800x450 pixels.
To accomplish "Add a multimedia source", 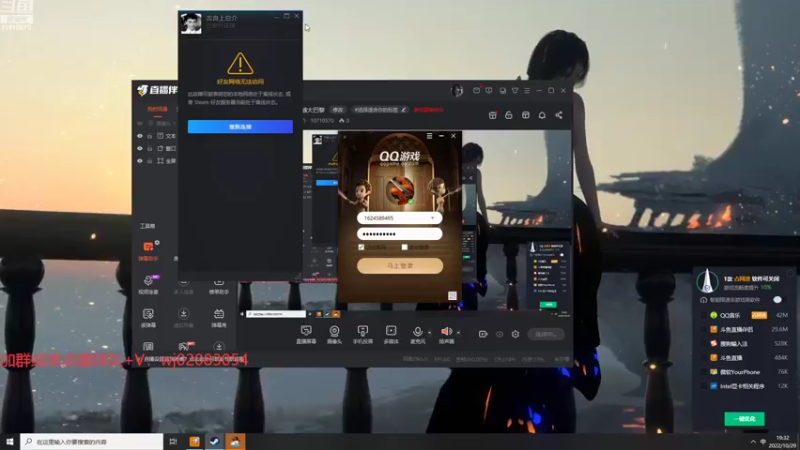I will [x=391, y=334].
